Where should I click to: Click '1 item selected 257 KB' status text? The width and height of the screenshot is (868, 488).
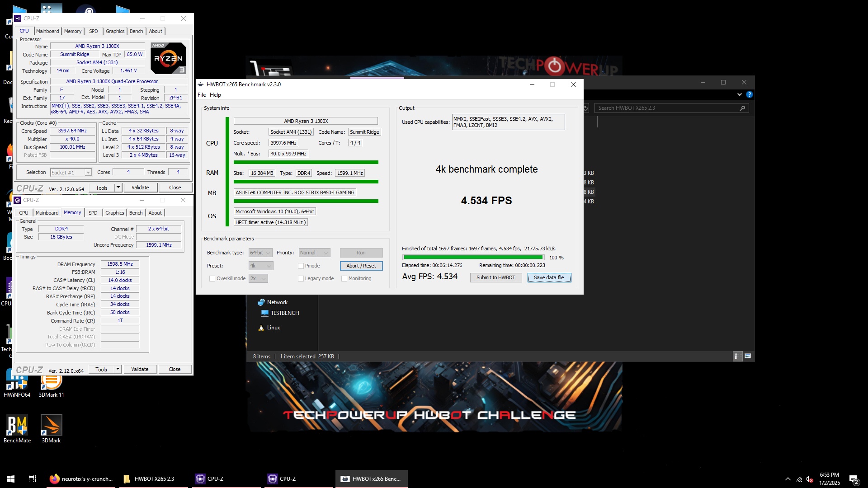(307, 357)
